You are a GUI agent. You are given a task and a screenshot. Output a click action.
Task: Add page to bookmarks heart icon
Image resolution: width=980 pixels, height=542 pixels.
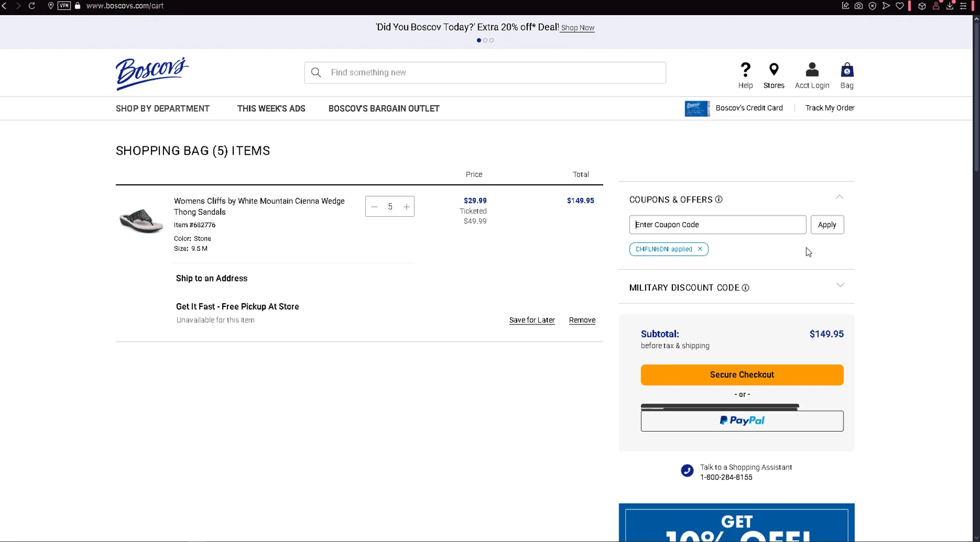(x=900, y=6)
